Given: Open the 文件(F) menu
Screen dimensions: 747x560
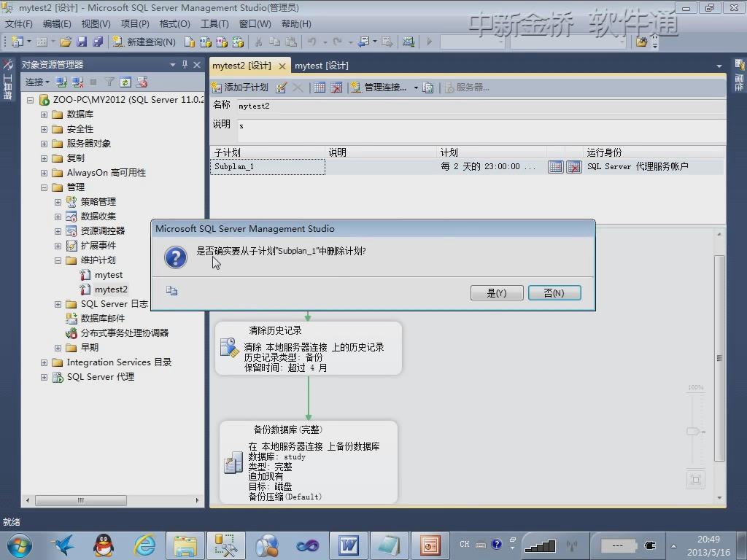Looking at the screenshot, I should point(18,24).
